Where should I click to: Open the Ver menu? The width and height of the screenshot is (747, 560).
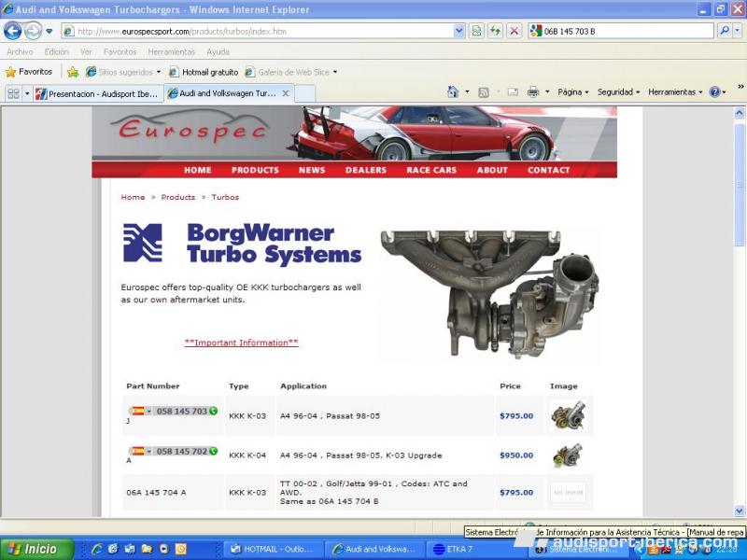tap(86, 52)
